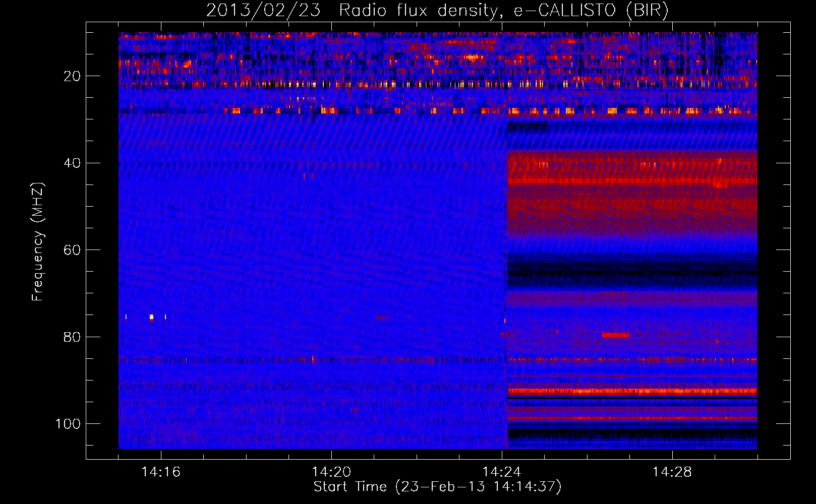The height and width of the screenshot is (504, 816).
Task: Click the 'Frequency (MHZ)' axis label
Action: (38, 242)
